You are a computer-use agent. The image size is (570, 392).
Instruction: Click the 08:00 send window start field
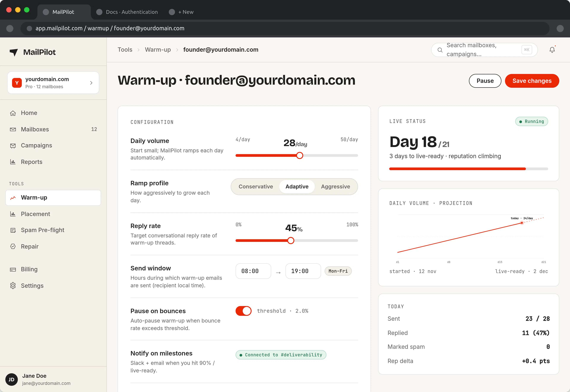point(253,271)
